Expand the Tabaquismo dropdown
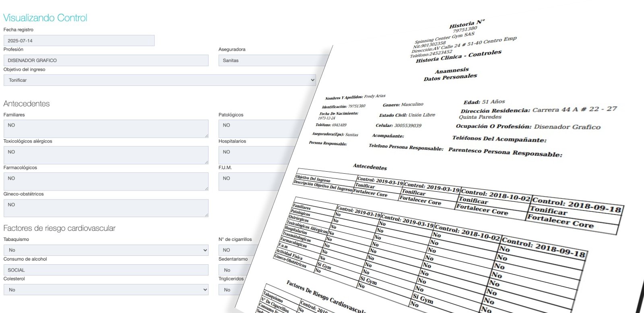This screenshot has height=313, width=644. click(x=106, y=250)
